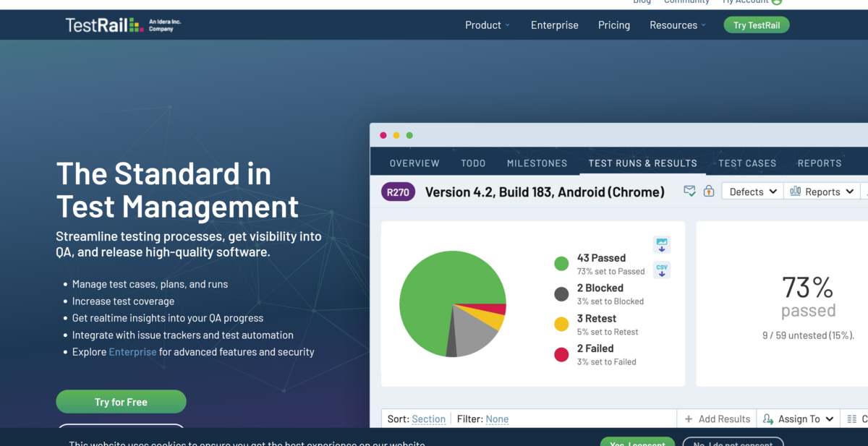Image resolution: width=868 pixels, height=446 pixels.
Task: Click the Section sort link
Action: [428, 419]
